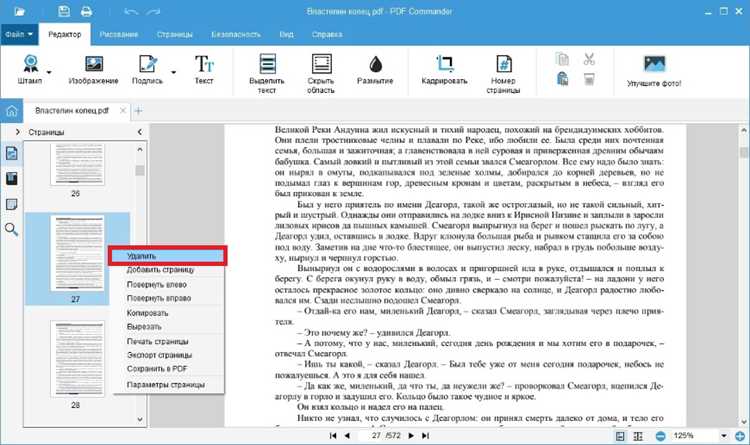Open the search magnifier in sidebar

11,230
